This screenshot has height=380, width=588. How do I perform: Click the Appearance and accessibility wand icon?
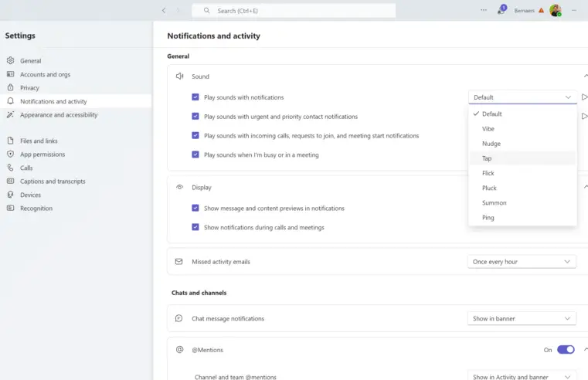tap(11, 114)
